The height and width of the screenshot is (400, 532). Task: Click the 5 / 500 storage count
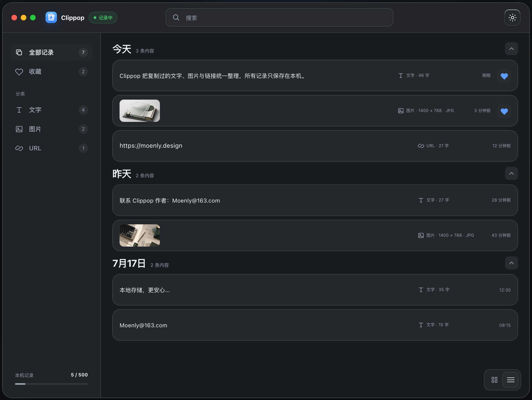coord(79,375)
